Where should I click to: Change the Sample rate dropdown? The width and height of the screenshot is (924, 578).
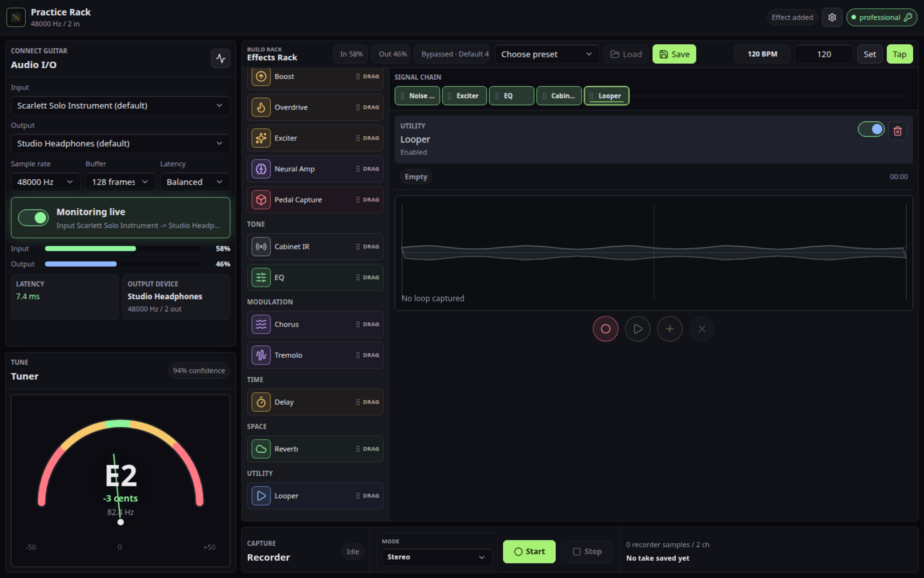click(46, 182)
